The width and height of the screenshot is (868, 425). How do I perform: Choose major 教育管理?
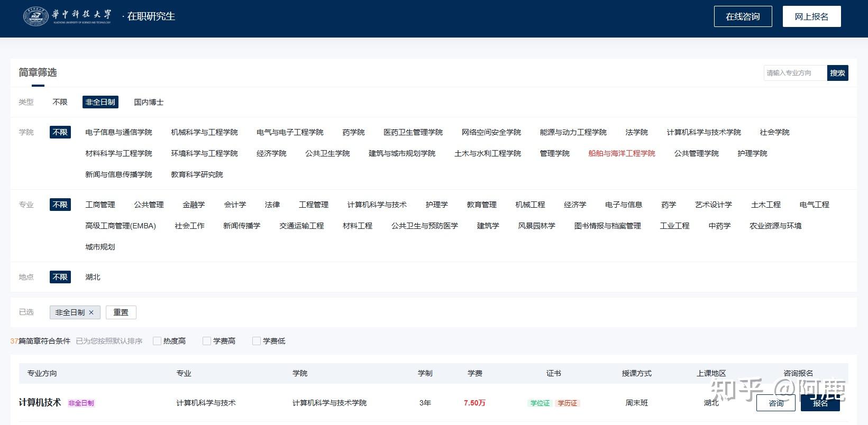coord(482,205)
